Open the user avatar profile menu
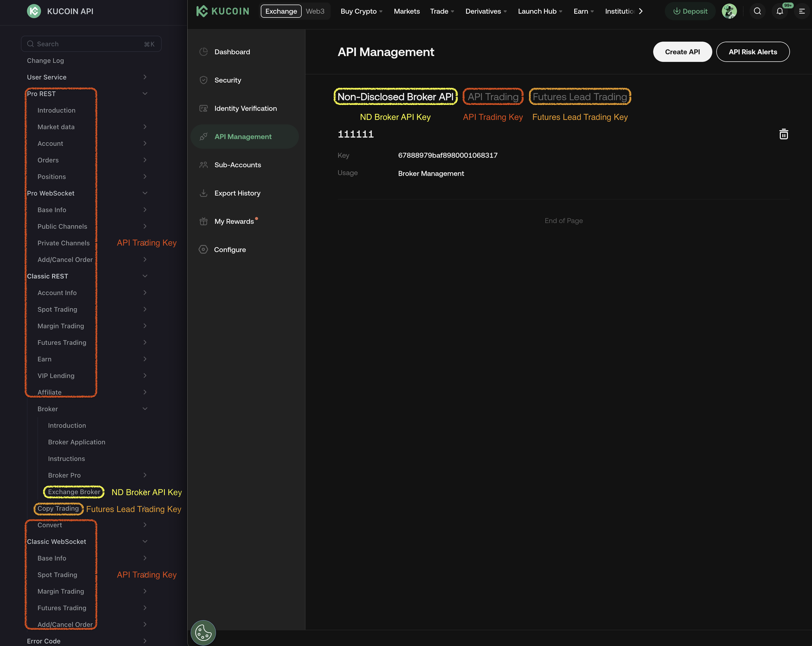 (729, 11)
